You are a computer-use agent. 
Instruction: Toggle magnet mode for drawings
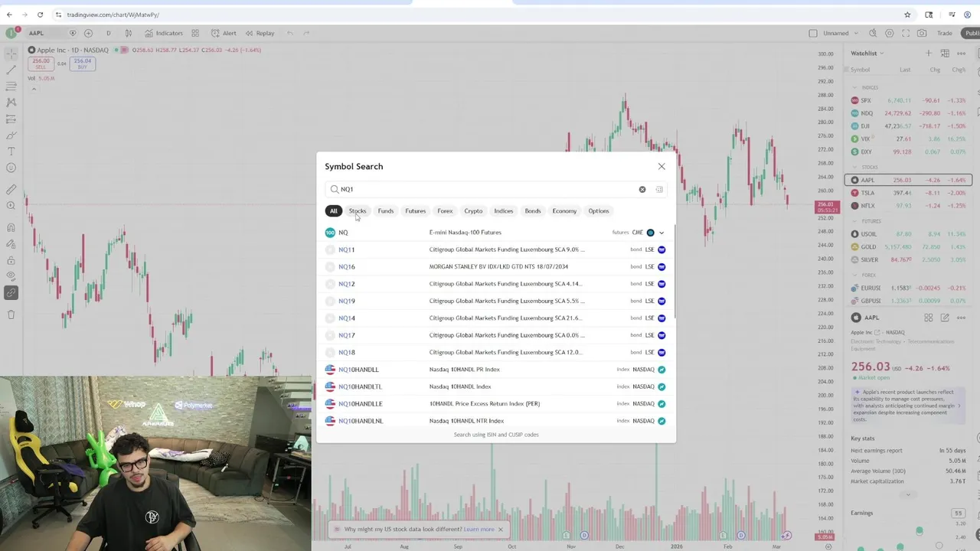[11, 227]
